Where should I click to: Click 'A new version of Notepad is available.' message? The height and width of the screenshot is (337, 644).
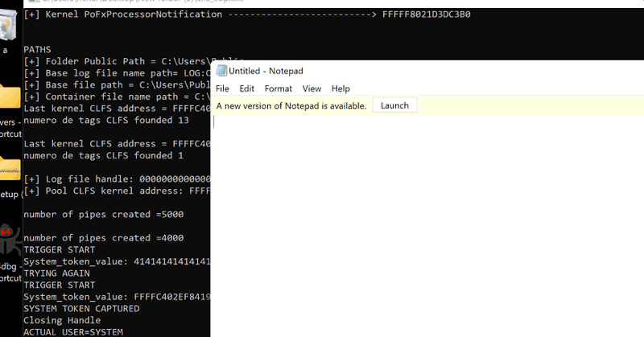(291, 106)
